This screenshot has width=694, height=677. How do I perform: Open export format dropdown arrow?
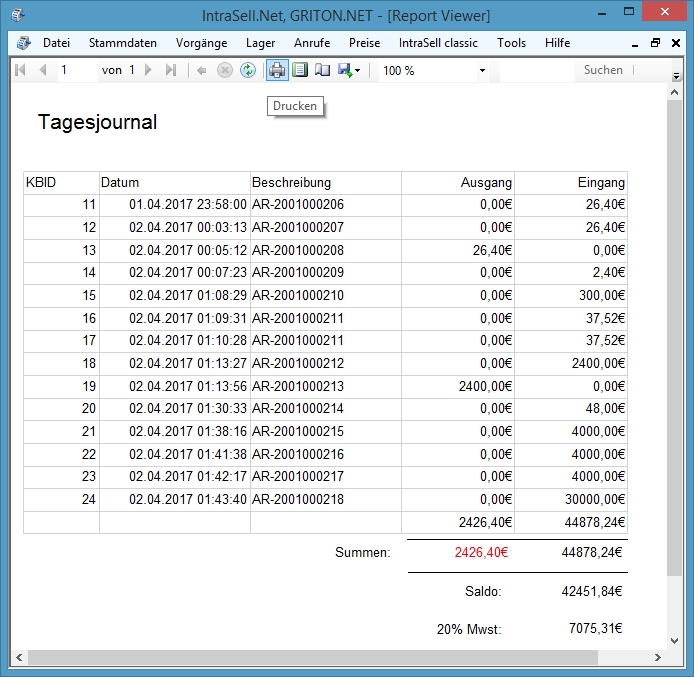tap(358, 71)
